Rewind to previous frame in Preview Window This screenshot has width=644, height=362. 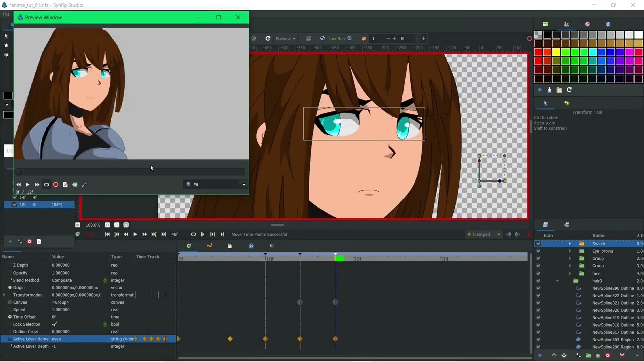(19, 185)
